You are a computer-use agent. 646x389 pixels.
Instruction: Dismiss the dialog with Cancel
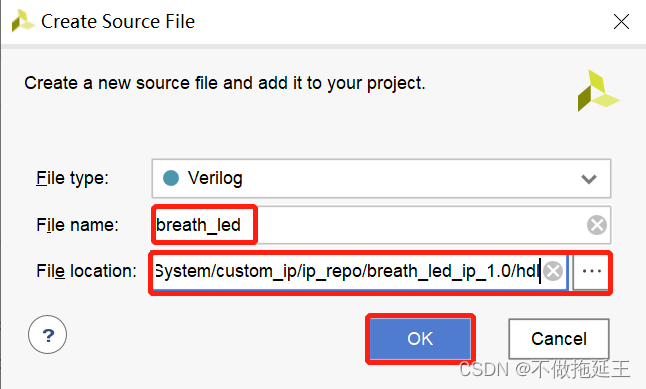pos(559,339)
